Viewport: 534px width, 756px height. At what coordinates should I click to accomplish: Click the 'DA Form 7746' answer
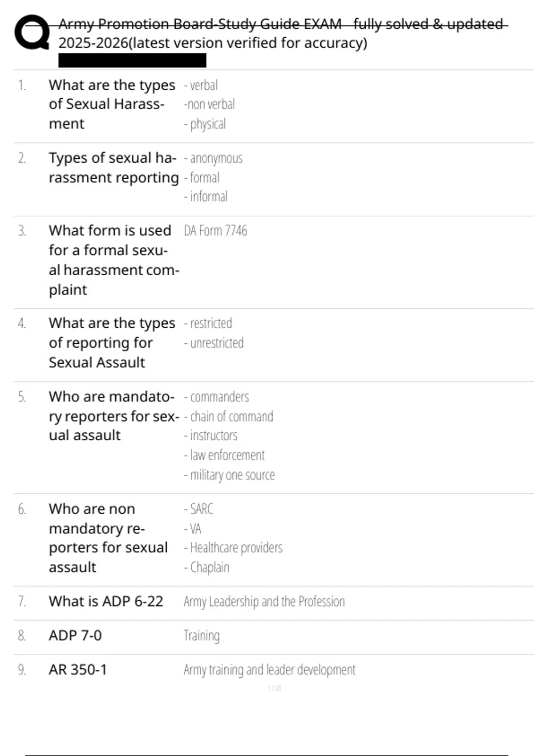click(x=215, y=231)
